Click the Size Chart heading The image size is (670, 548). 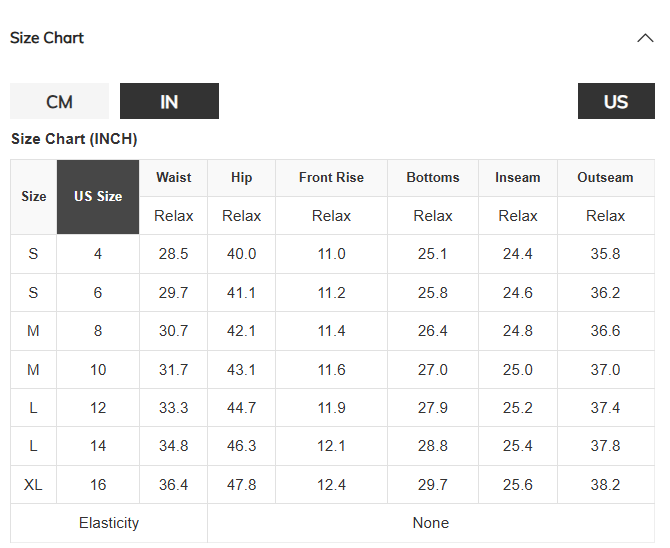pos(47,38)
